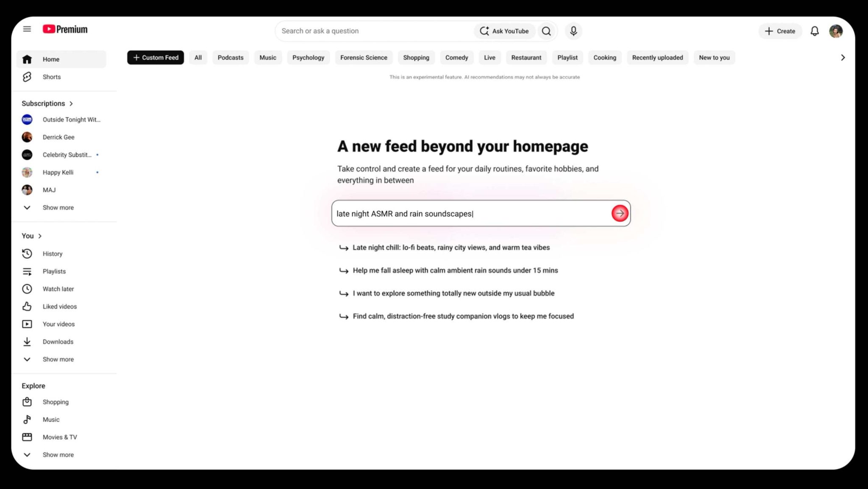
Task: Open the account profile avatar
Action: point(836,31)
